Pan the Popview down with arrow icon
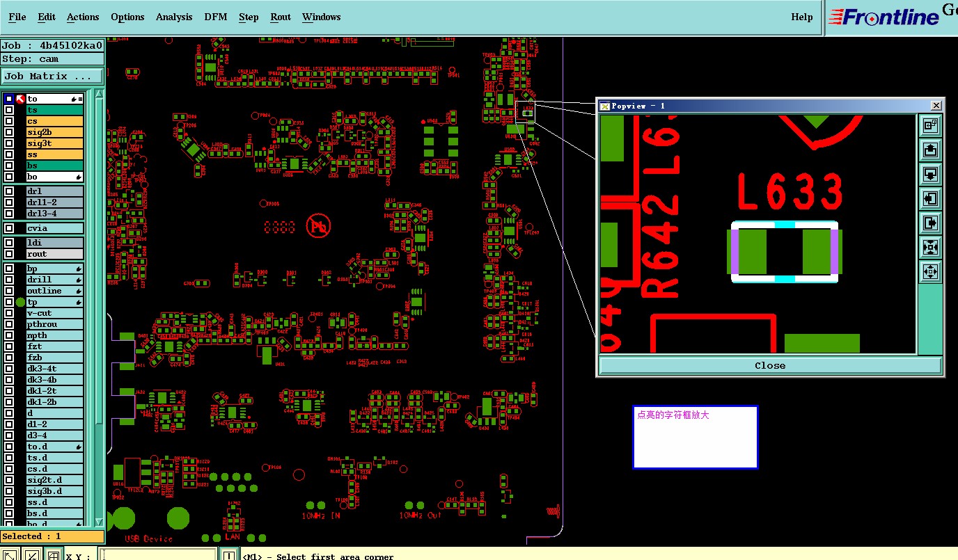 tap(931, 174)
